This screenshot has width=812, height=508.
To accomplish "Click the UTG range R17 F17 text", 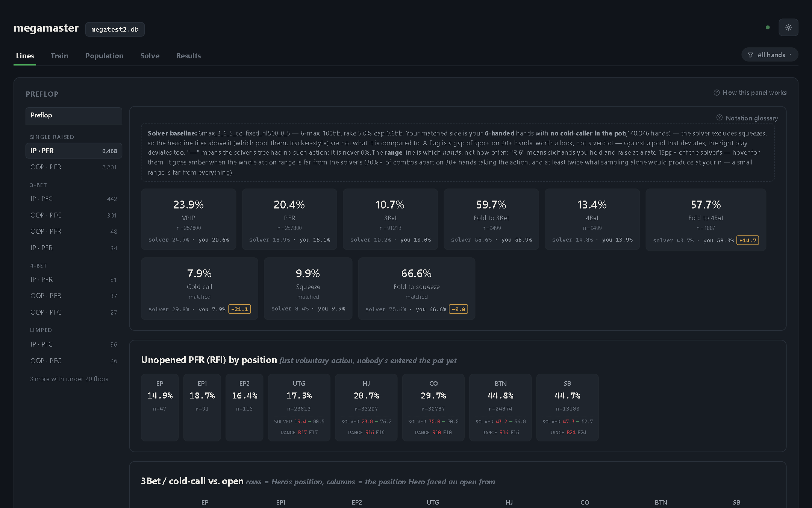I will pos(299,433).
